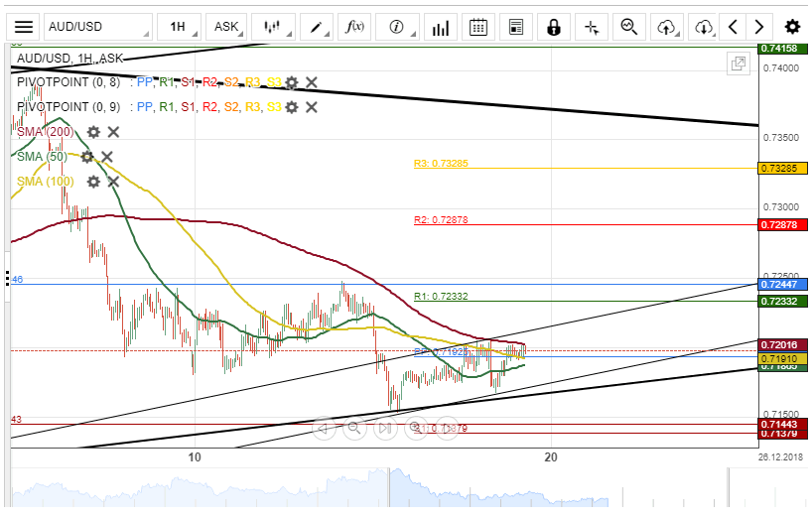Click the AUD/USD, 1H, ASK chart title
This screenshot has width=812, height=517.
[70, 59]
